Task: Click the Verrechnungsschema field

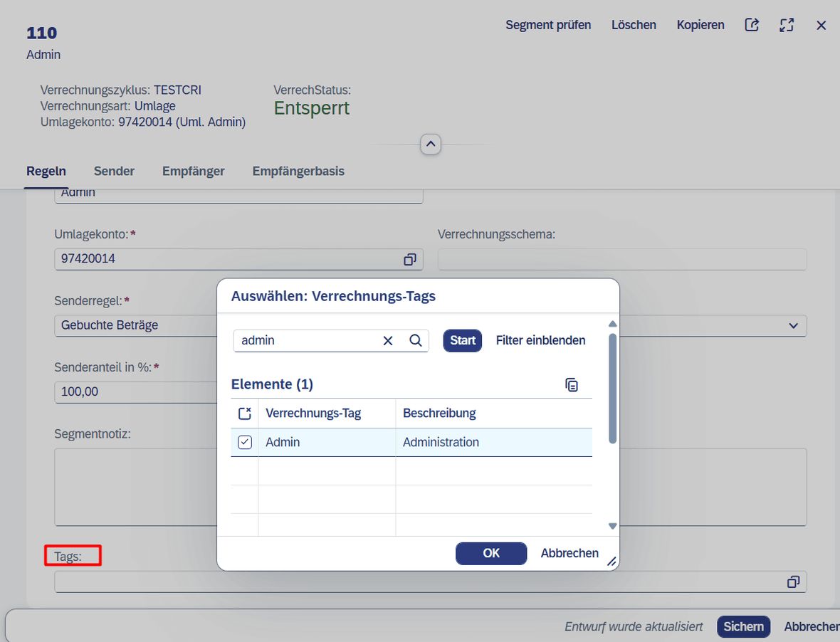Action: [x=622, y=259]
